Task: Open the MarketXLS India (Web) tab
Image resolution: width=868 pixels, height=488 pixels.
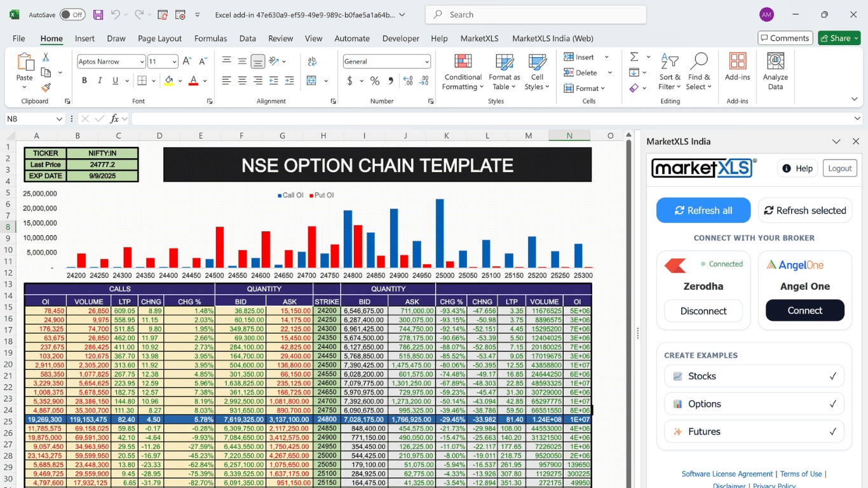Action: (x=553, y=38)
